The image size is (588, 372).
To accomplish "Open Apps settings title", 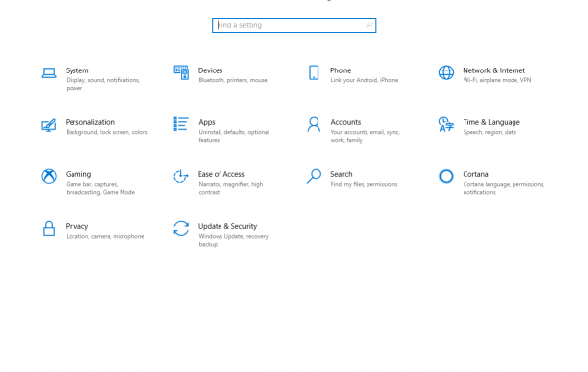I will click(x=207, y=122).
